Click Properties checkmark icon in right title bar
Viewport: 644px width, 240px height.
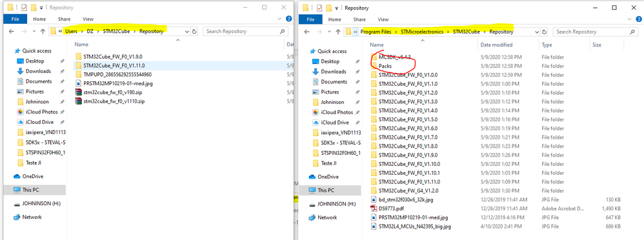[x=319, y=7]
